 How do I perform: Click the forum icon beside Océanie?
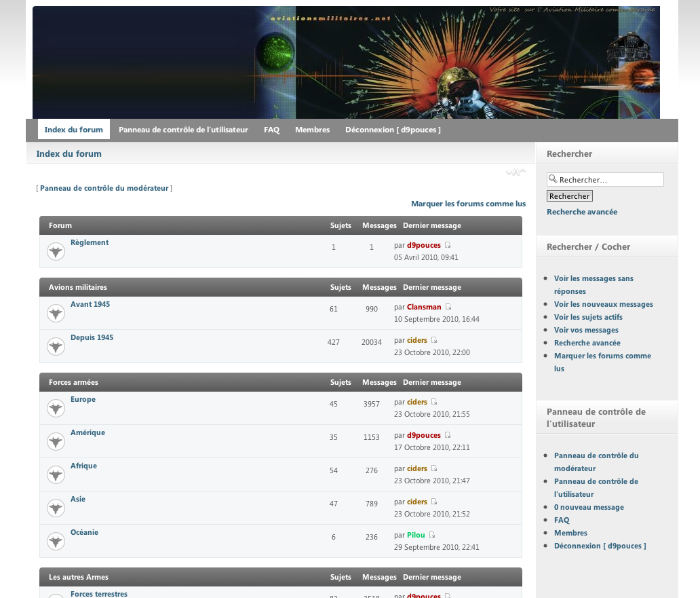[x=56, y=542]
